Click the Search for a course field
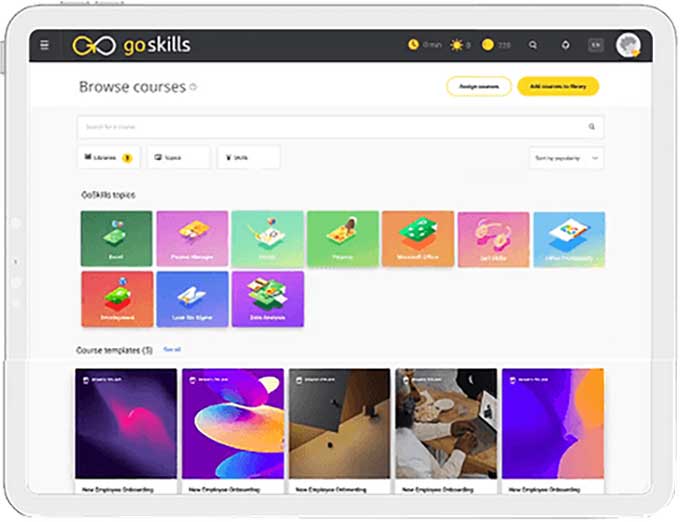Screen dimensions: 700x522 (x=341, y=127)
